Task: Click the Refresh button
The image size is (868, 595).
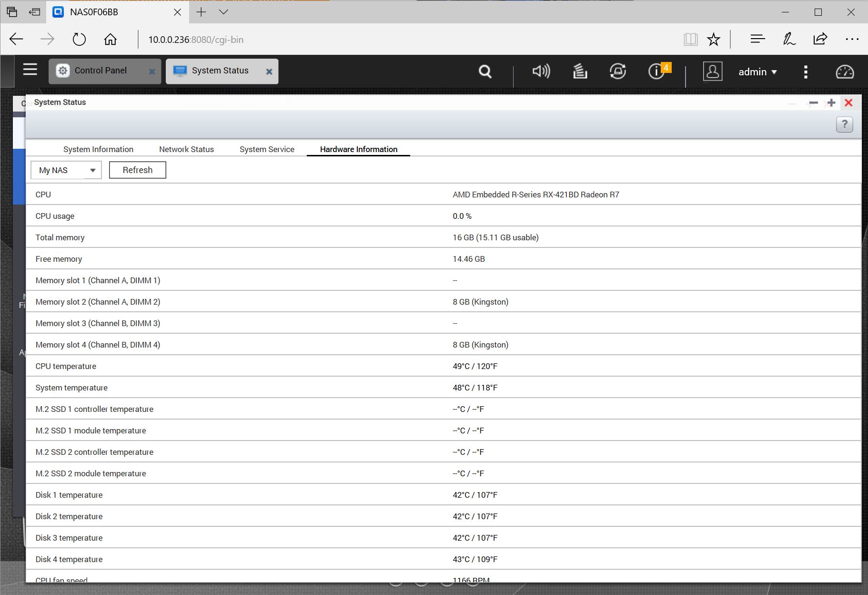Action: (x=138, y=170)
